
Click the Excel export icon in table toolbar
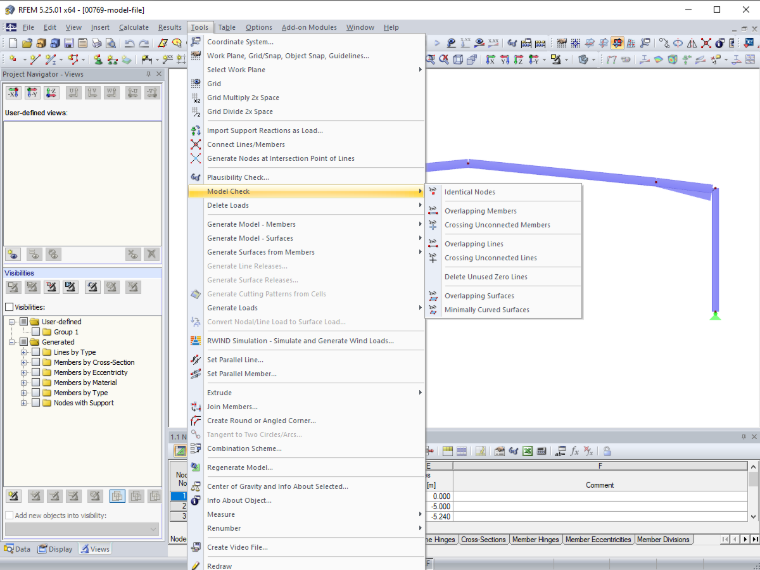pos(527,451)
